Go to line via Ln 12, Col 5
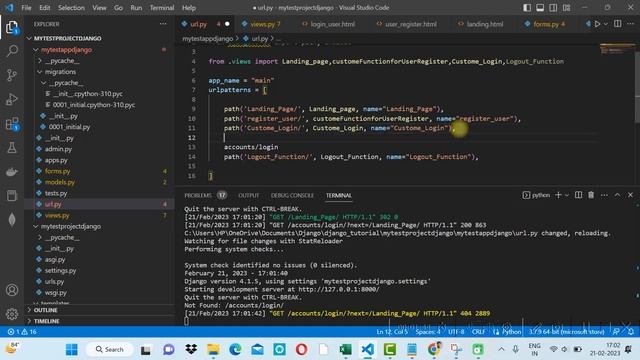This screenshot has height=360, width=640. [x=392, y=332]
